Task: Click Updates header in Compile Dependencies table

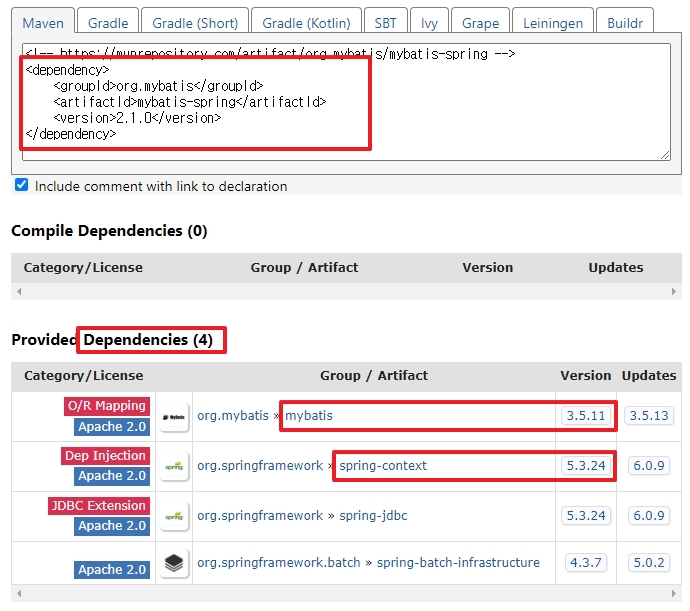Action: (x=616, y=268)
